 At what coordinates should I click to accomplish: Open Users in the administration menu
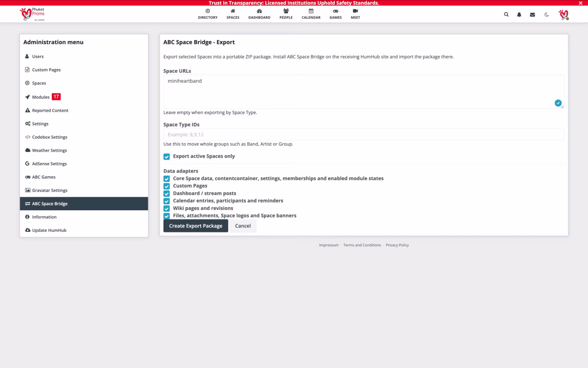pyautogui.click(x=84, y=57)
